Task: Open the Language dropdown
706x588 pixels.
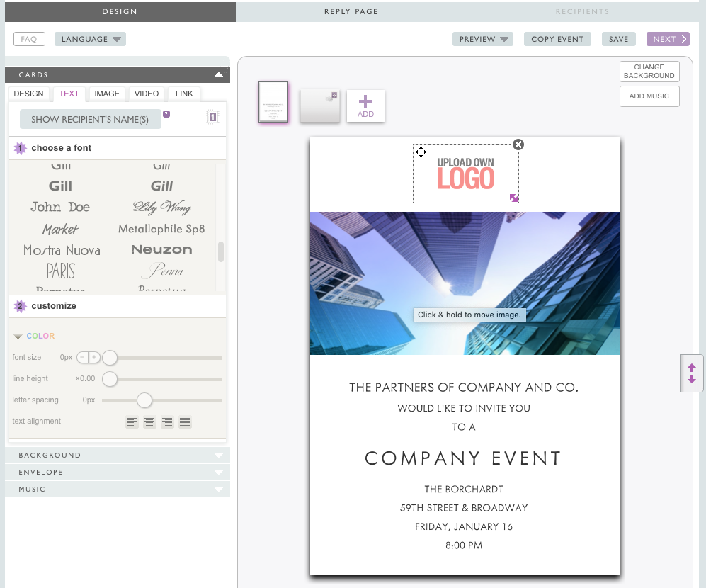Action: point(90,39)
